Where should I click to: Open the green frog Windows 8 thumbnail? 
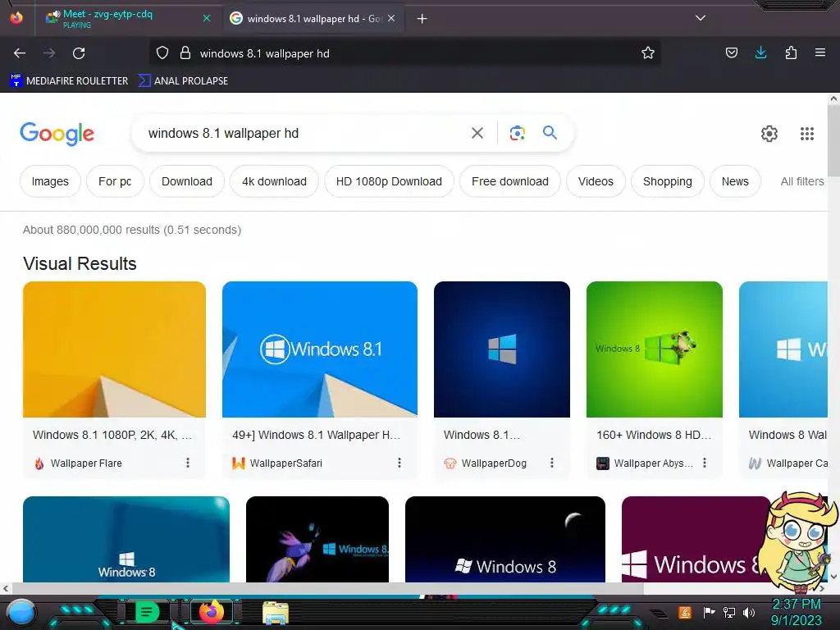coord(655,349)
